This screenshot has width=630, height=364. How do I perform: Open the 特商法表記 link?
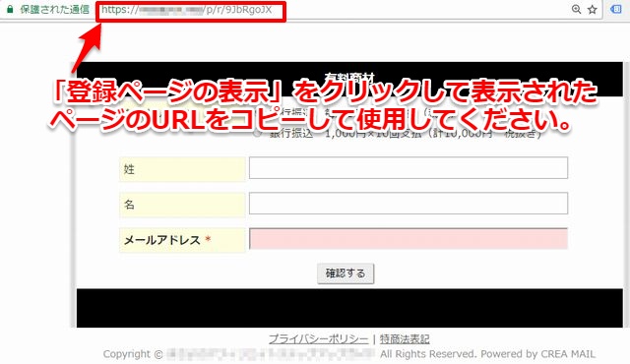click(405, 339)
